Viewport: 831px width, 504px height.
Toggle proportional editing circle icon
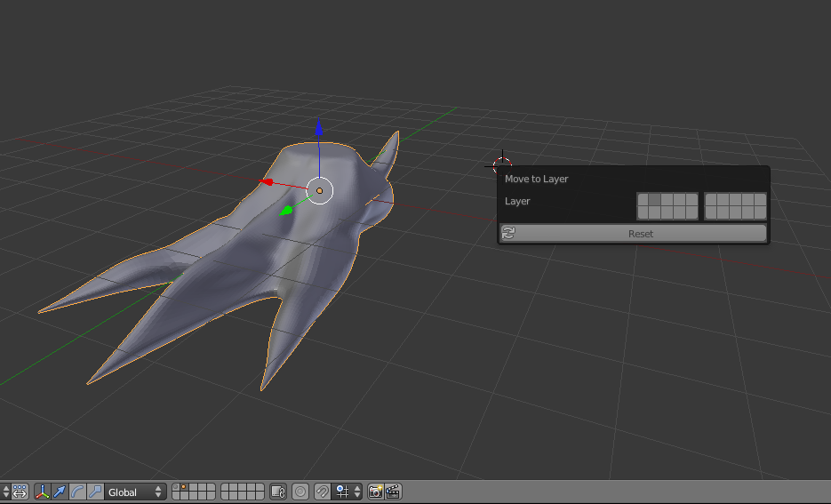click(x=300, y=492)
